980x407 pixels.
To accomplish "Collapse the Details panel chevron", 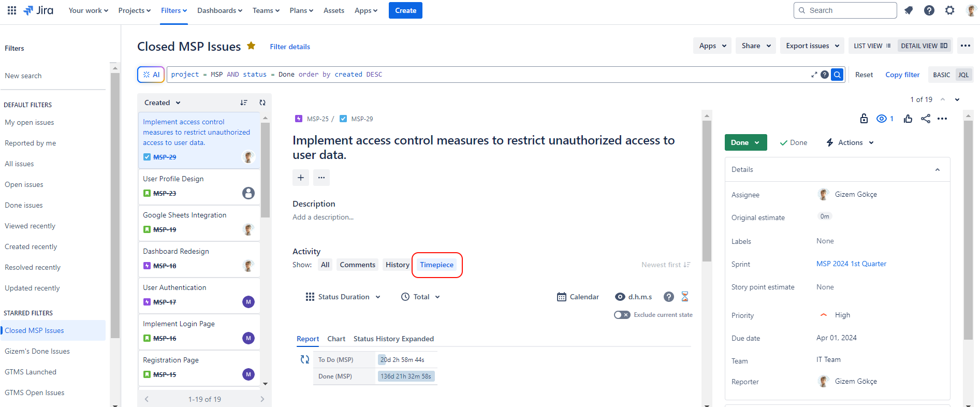I will 937,170.
